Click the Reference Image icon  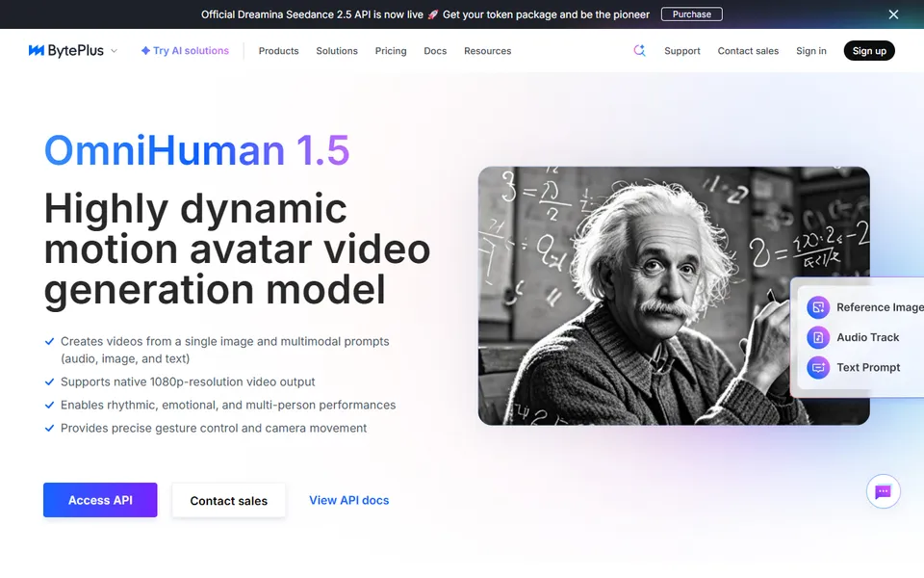(818, 307)
